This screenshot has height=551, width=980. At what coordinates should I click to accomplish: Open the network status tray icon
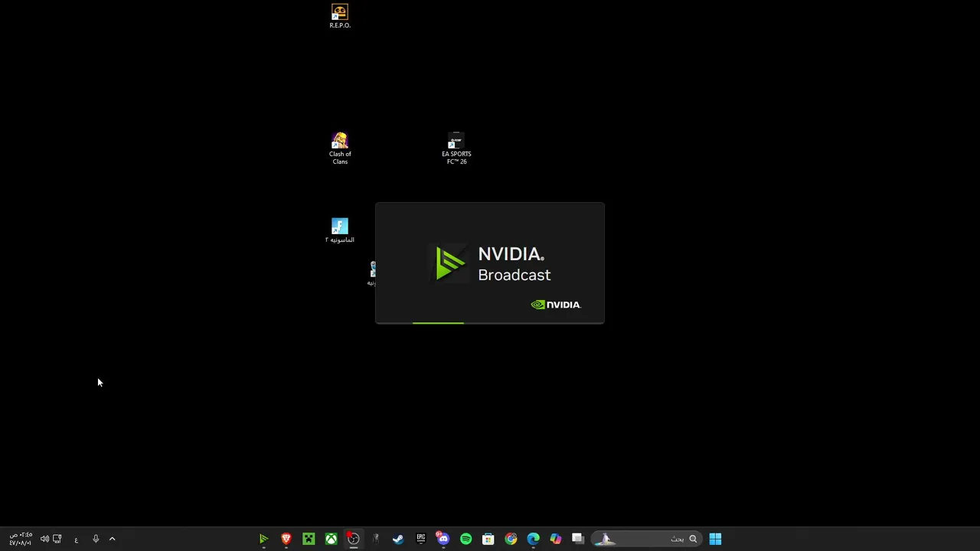[x=57, y=540]
